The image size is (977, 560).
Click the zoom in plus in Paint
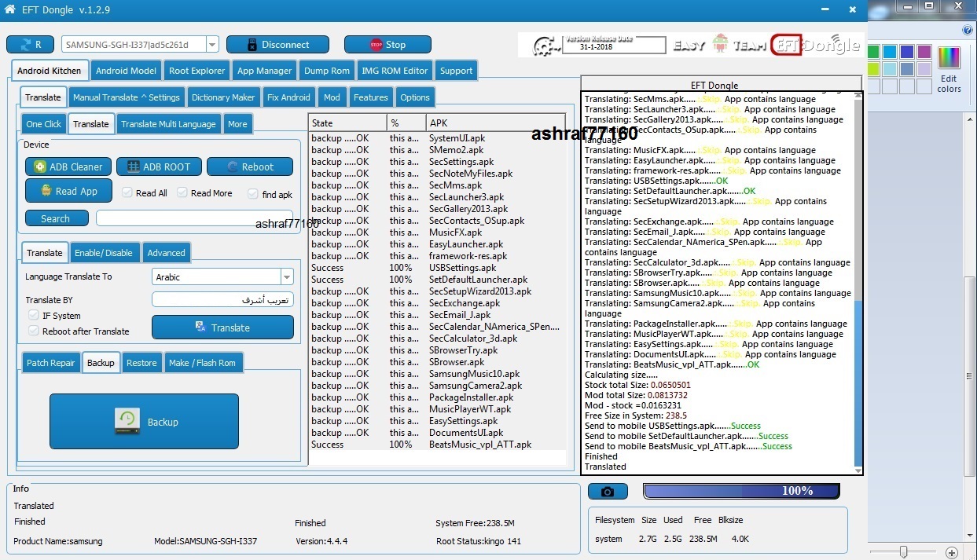(951, 552)
